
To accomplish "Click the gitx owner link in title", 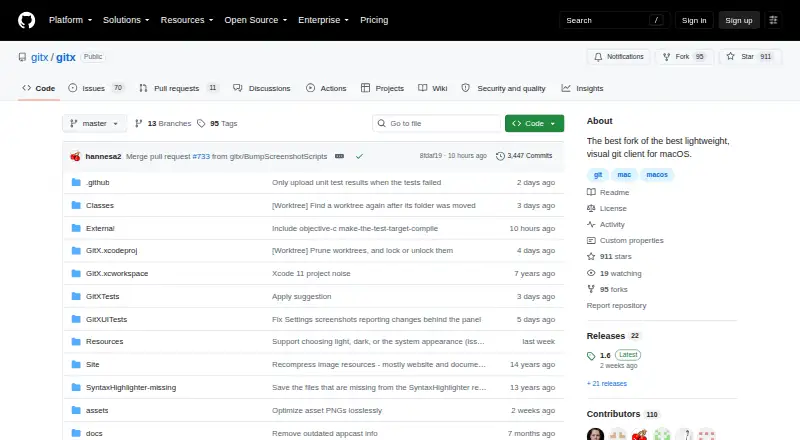I will 39,57.
